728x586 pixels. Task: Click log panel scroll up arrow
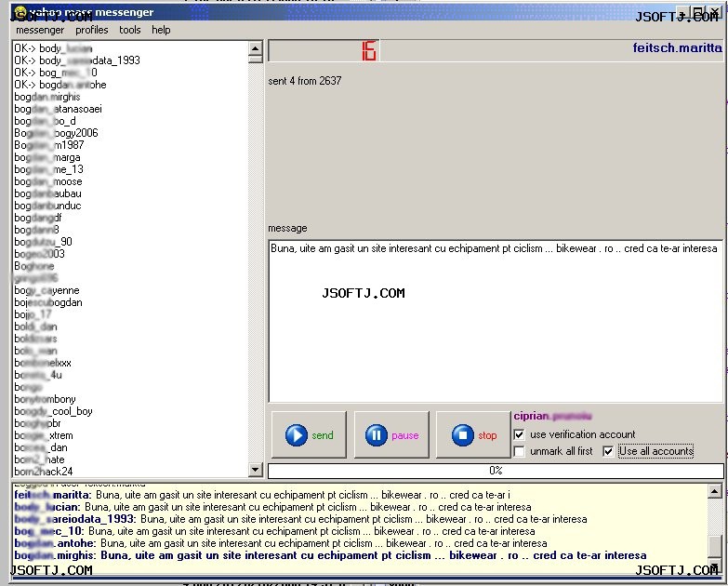[714, 490]
